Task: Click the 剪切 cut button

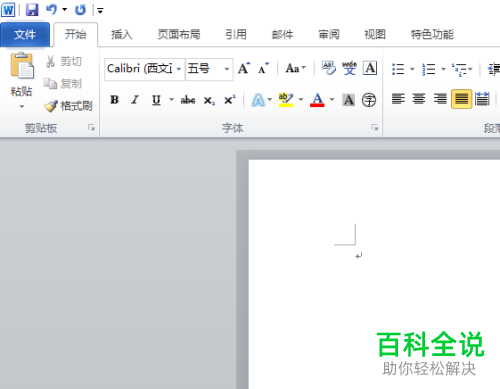Action: click(64, 61)
